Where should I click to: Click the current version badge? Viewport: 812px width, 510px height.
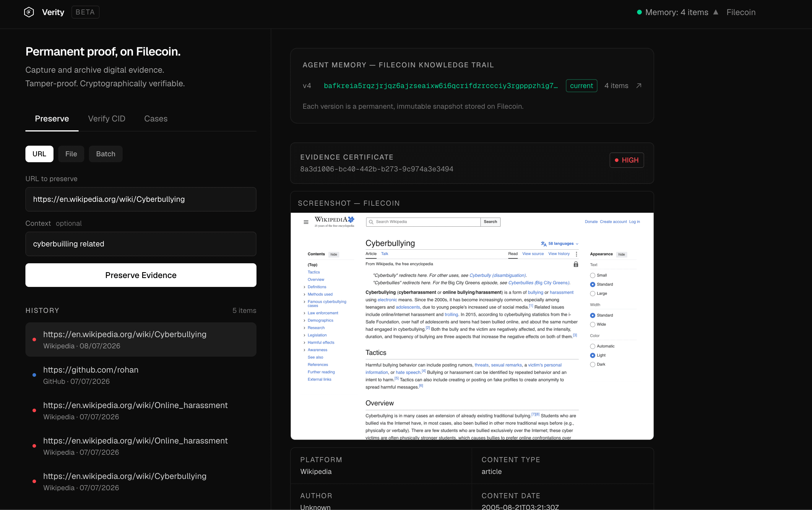[581, 86]
